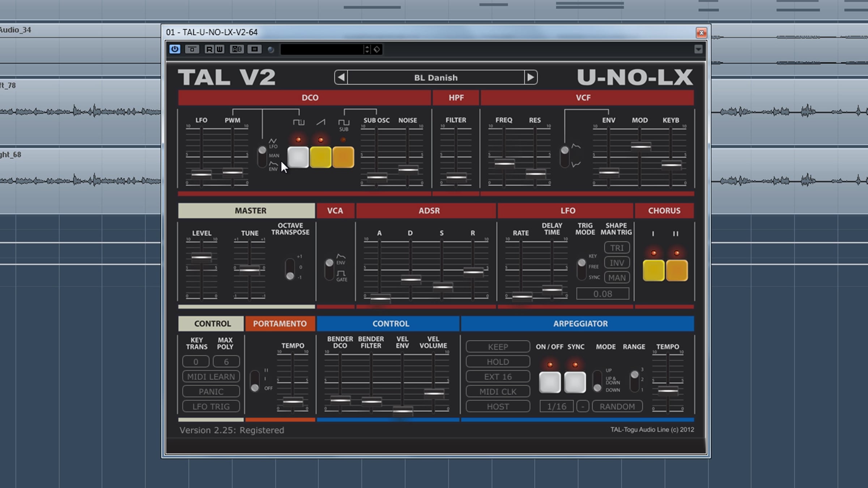Screen dimensions: 868x488
Task: Click the preset field up/down stepper arrows
Action: [x=367, y=49]
